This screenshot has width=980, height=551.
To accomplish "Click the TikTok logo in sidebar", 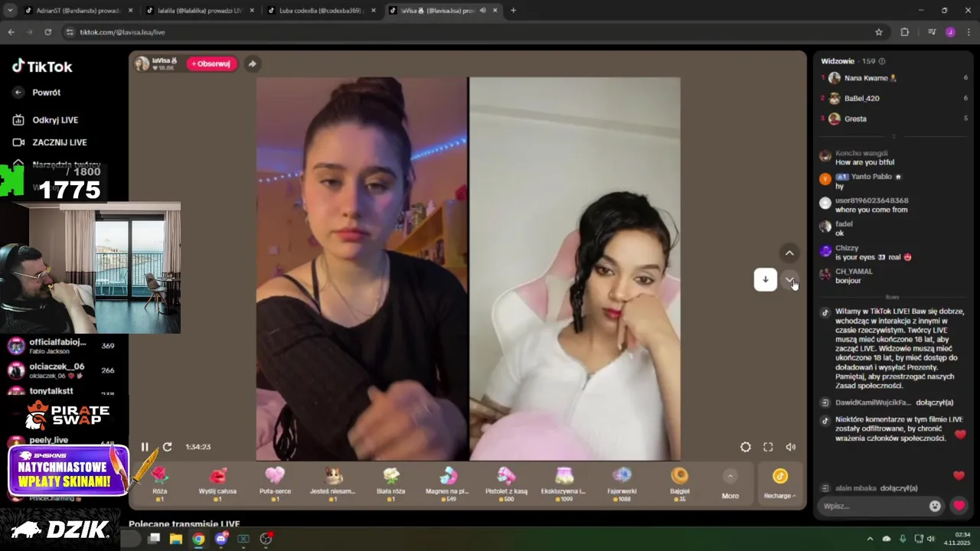I will [x=42, y=67].
